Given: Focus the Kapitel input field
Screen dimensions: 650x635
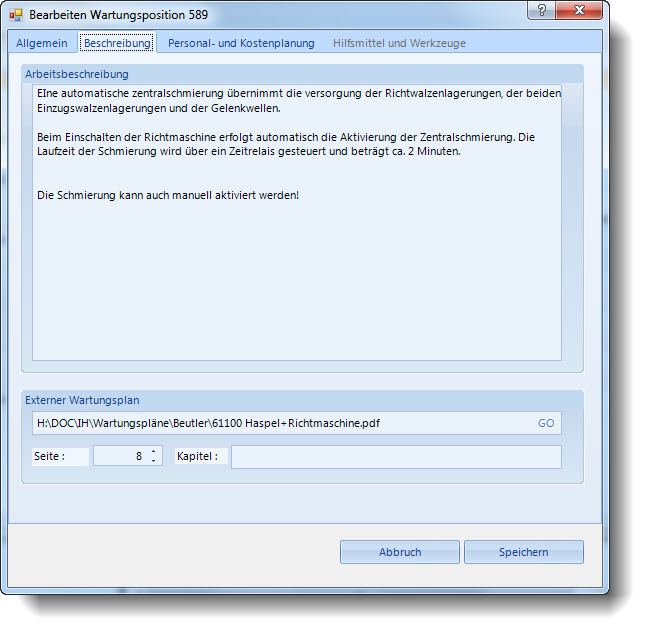Looking at the screenshot, I should (396, 457).
